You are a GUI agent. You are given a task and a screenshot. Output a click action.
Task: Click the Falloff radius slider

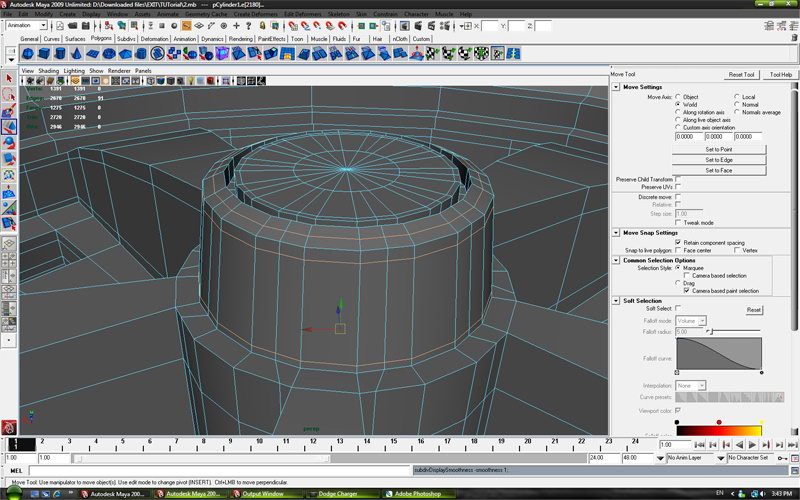[735, 331]
